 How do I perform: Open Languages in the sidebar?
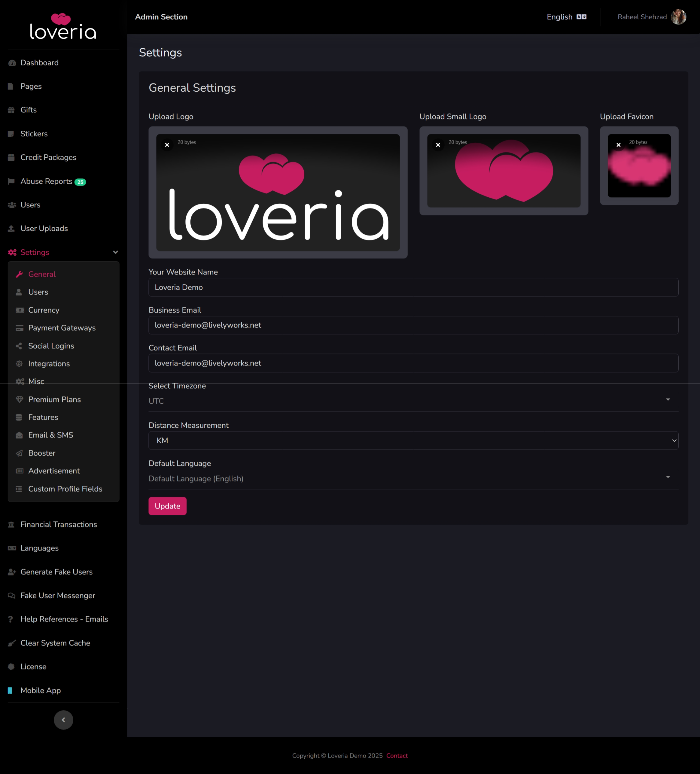click(40, 548)
